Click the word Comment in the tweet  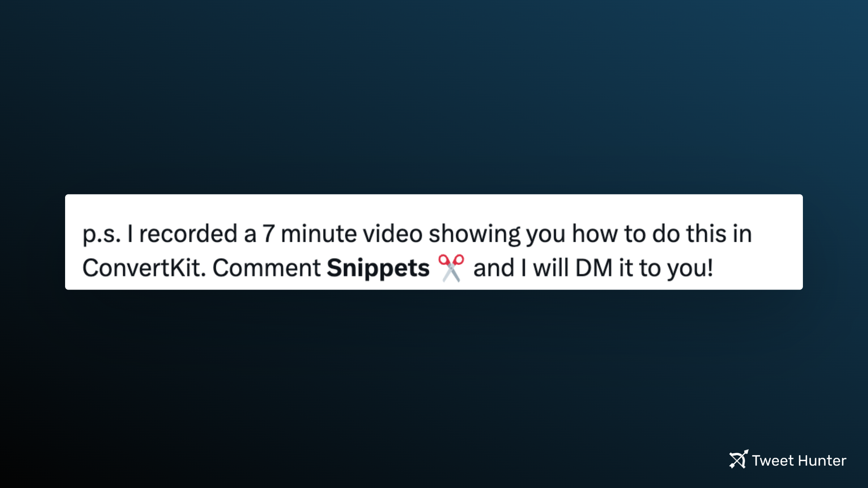tap(266, 268)
